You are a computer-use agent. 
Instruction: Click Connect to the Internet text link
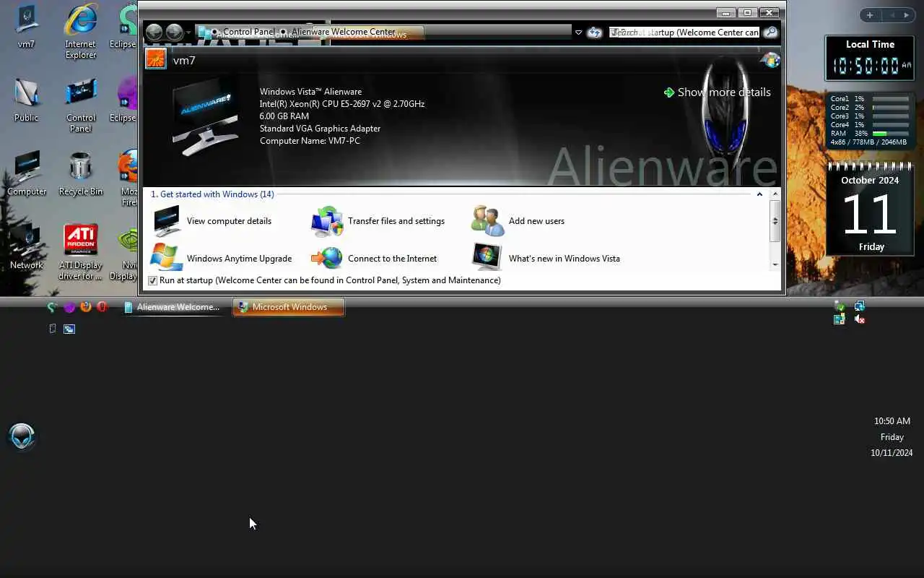[x=392, y=259]
